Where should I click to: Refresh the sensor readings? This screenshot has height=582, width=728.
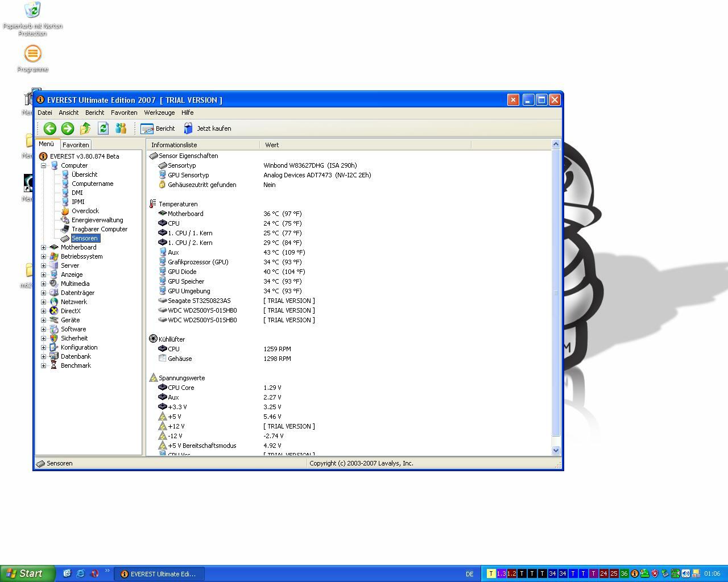click(x=103, y=128)
